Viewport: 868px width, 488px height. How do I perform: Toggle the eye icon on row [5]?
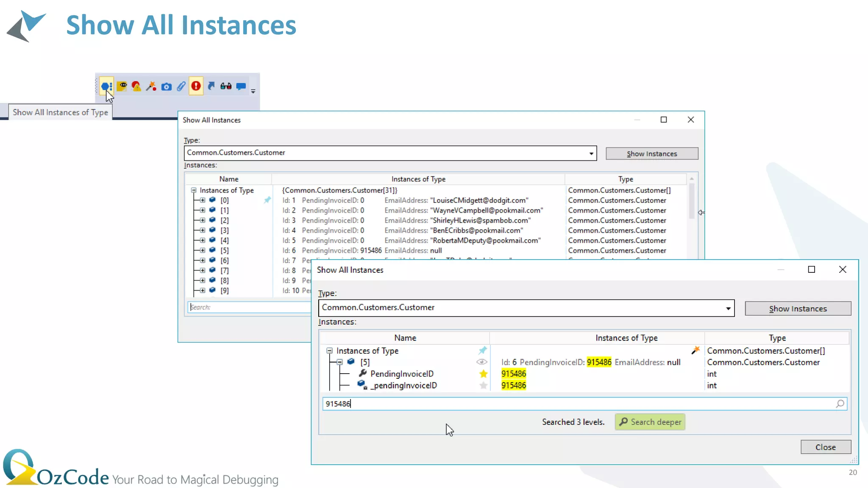482,362
